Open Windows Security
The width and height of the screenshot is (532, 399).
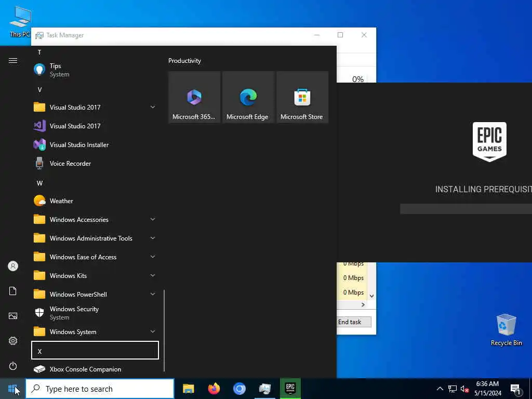click(x=95, y=313)
